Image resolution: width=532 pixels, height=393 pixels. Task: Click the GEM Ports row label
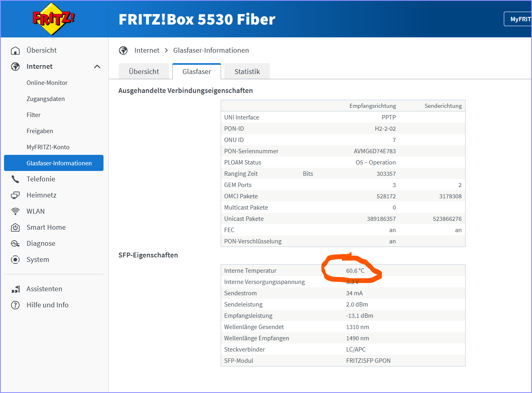[x=238, y=185]
